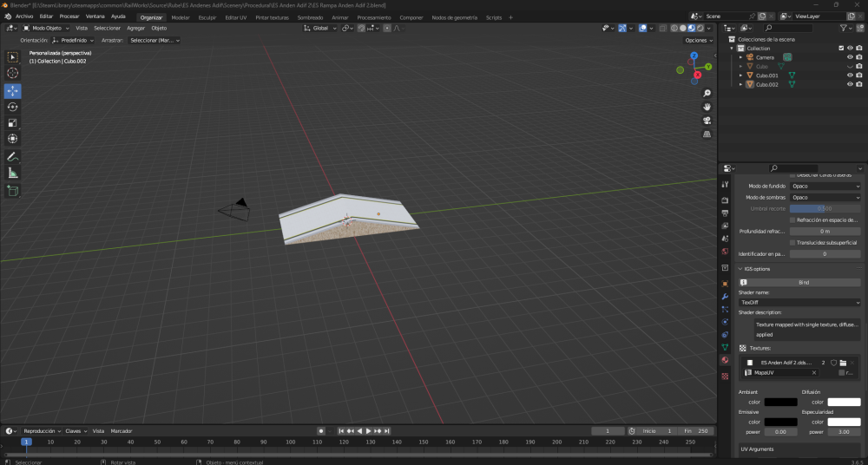The width and height of the screenshot is (868, 465).
Task: Click the white Difusión color swatch
Action: point(844,402)
